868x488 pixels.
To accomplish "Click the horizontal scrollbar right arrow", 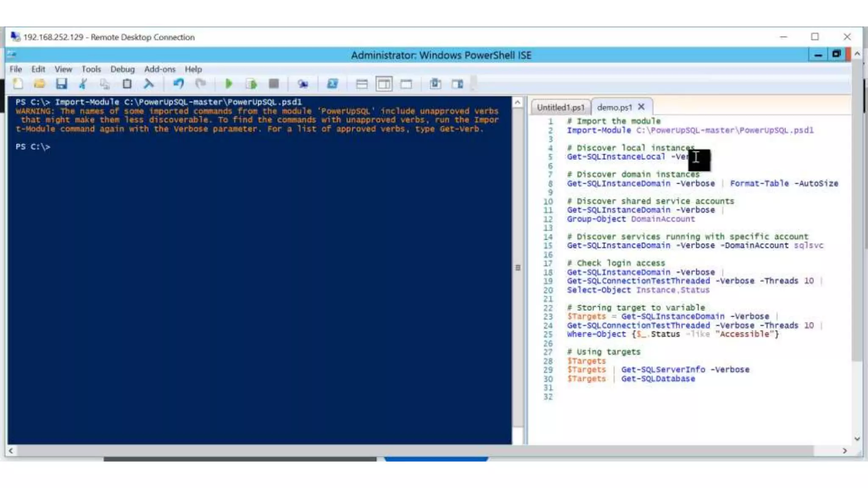I will 844,451.
